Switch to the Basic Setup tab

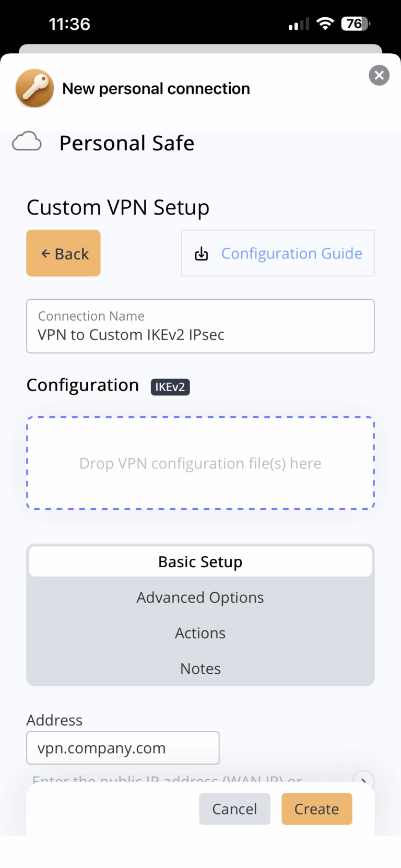(200, 561)
